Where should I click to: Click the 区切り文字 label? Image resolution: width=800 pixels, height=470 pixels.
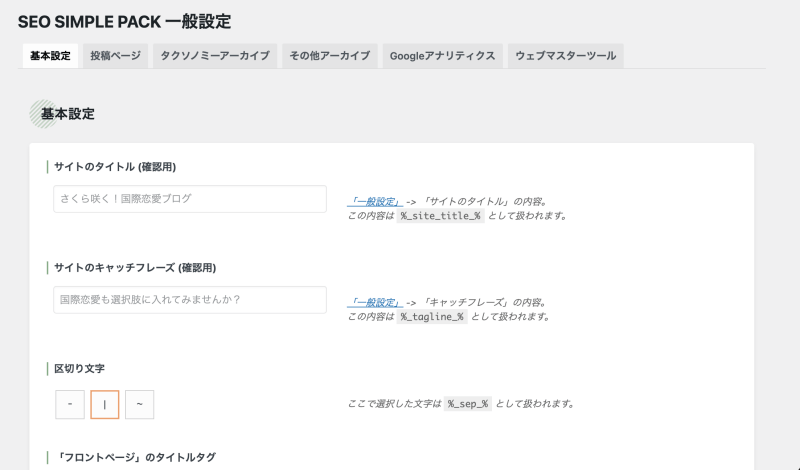[79, 368]
